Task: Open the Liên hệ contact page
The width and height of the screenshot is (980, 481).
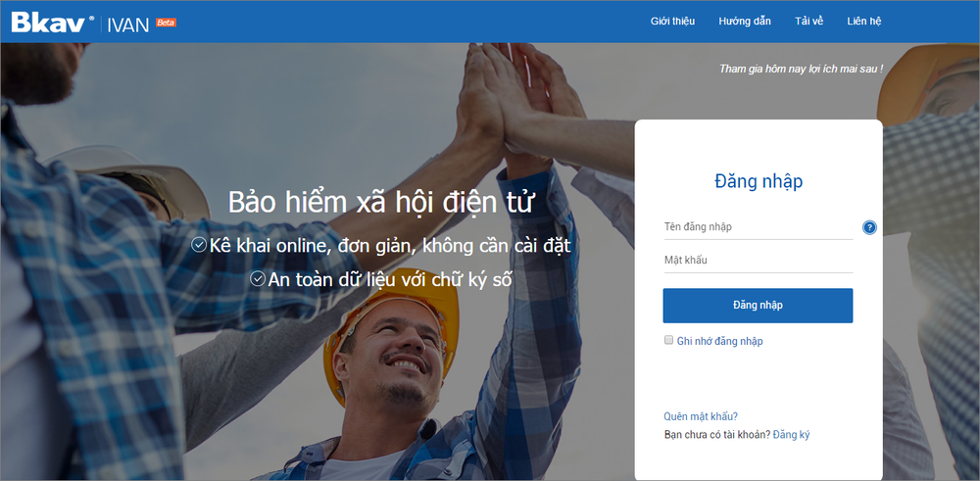Action: click(863, 22)
